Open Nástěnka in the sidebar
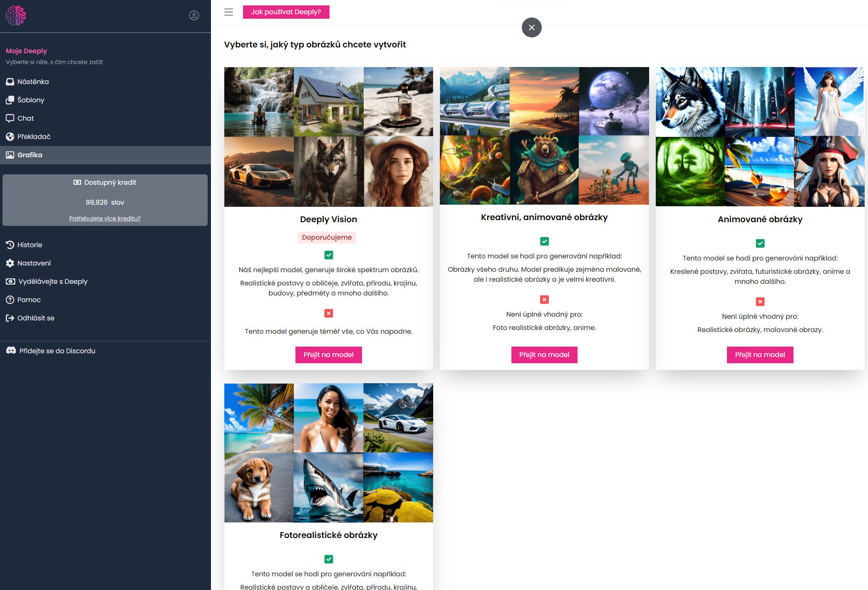This screenshot has height=590, width=868. point(105,82)
